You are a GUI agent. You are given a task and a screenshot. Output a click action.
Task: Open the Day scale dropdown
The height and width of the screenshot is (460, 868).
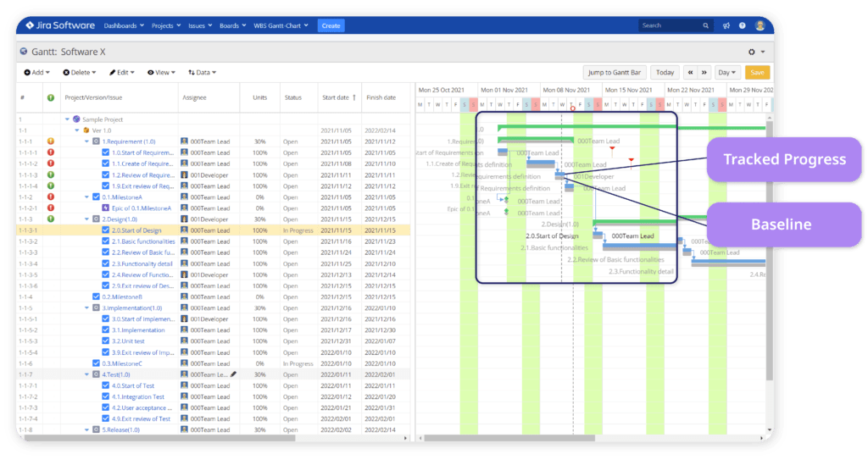pyautogui.click(x=726, y=73)
